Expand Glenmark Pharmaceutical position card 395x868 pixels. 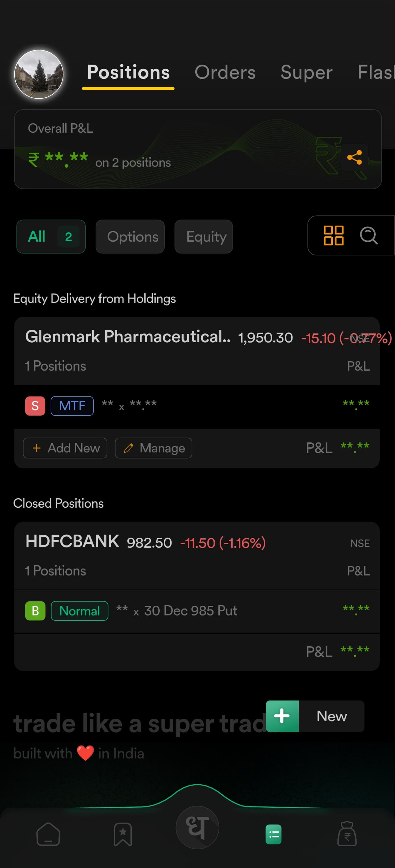tap(128, 337)
